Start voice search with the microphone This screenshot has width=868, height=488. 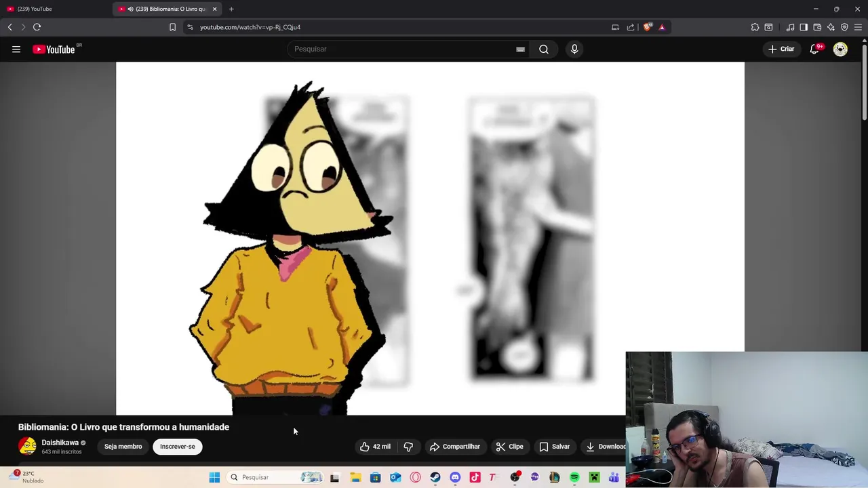tap(574, 49)
